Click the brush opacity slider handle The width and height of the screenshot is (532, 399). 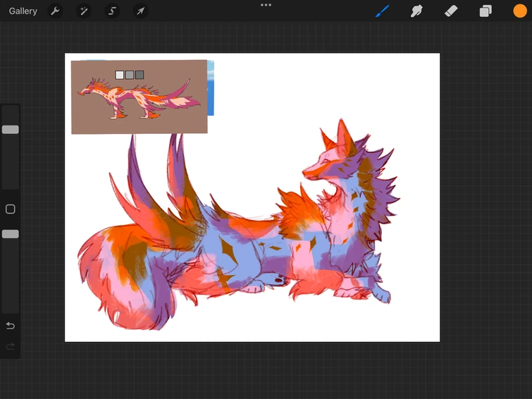(11, 233)
